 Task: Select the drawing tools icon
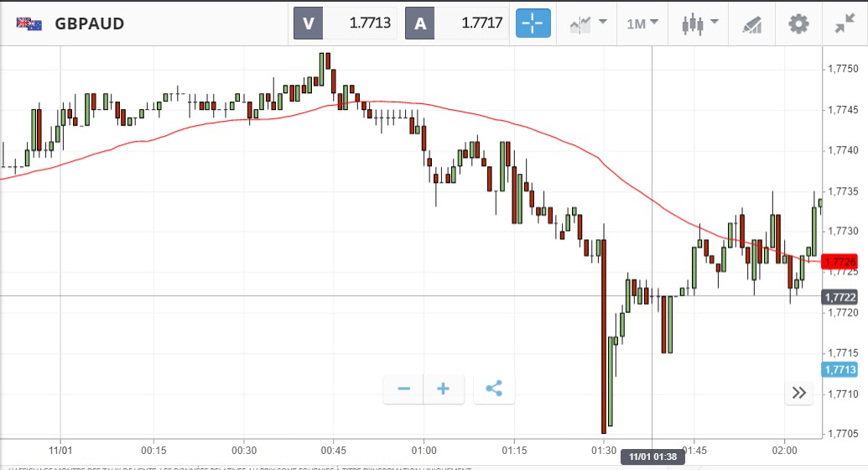coord(751,23)
